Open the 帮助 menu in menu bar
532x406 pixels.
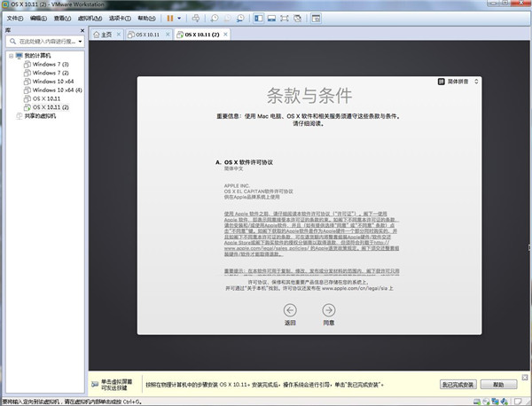146,19
